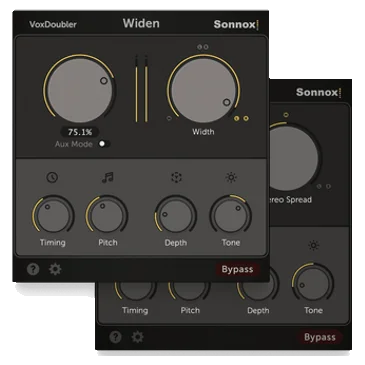Image resolution: width=365 pixels, height=365 pixels.
Task: Click the Stereo Spread knob in rear window
Action: click(x=293, y=158)
